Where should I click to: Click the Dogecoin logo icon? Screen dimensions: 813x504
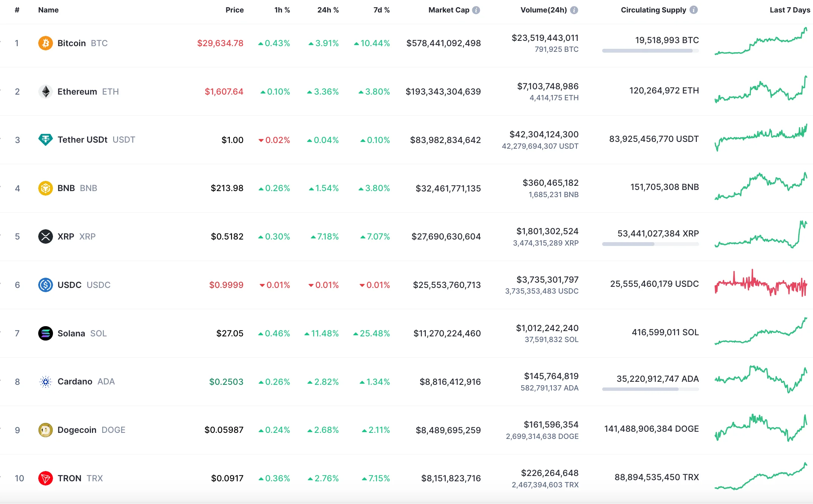(45, 430)
